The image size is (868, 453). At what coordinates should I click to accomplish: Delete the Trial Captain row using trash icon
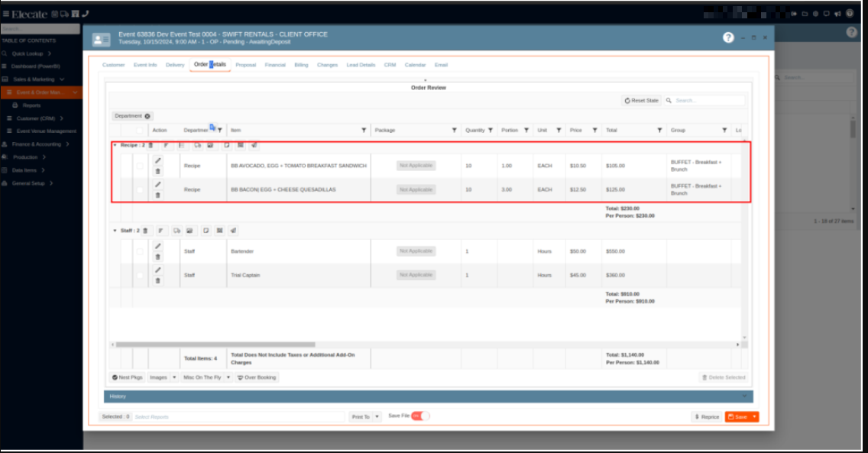point(158,281)
